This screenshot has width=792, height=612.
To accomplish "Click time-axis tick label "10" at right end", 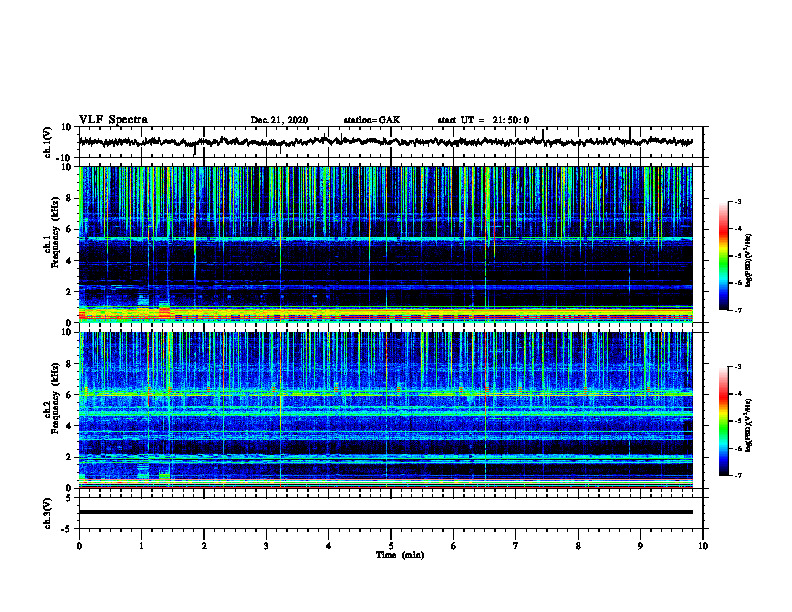I will (x=703, y=546).
